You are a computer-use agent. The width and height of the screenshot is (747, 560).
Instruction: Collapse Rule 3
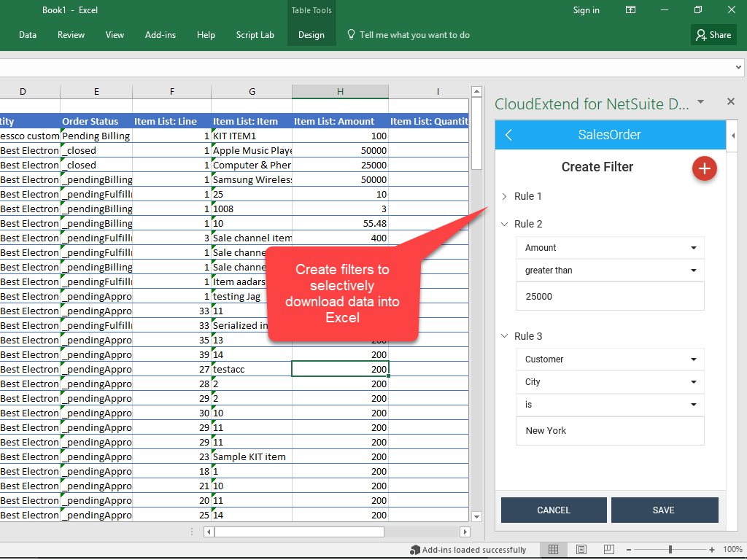click(505, 335)
